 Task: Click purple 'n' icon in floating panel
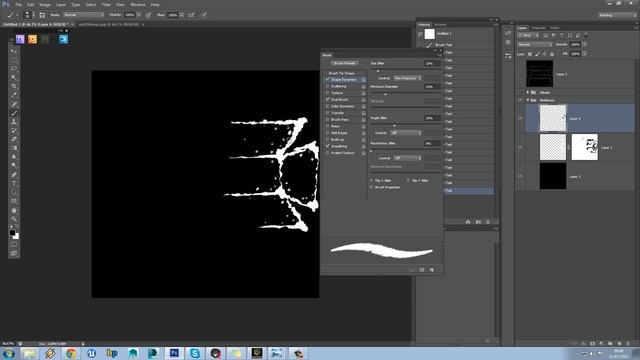tap(20, 39)
